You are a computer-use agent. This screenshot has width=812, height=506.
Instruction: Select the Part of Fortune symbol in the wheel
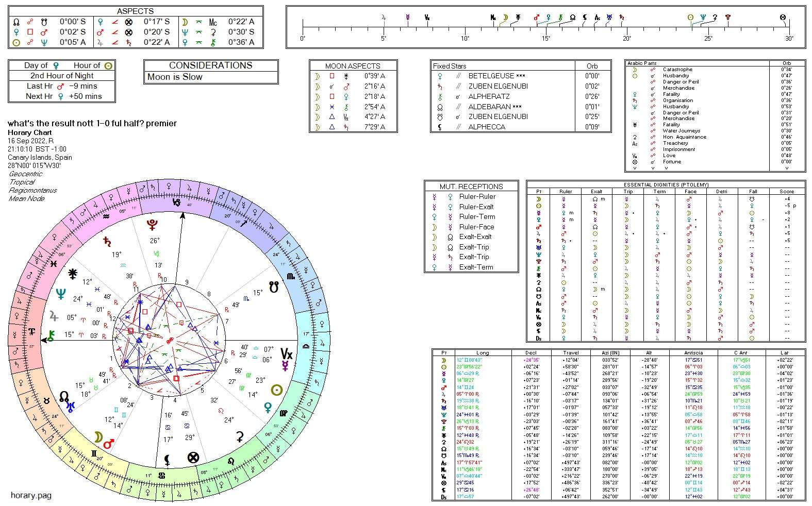click(x=193, y=457)
